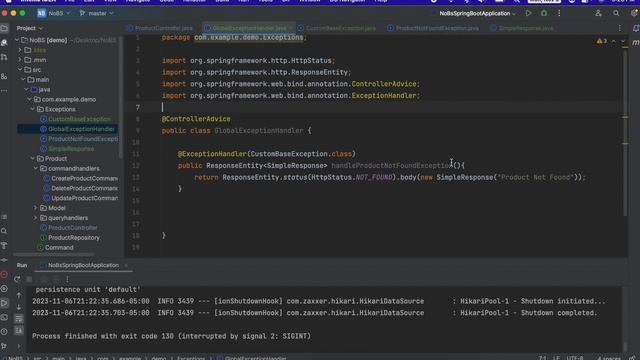Viewport: 640px width, 360px height.
Task: Rerun the application in Run panel
Action: click(17, 279)
